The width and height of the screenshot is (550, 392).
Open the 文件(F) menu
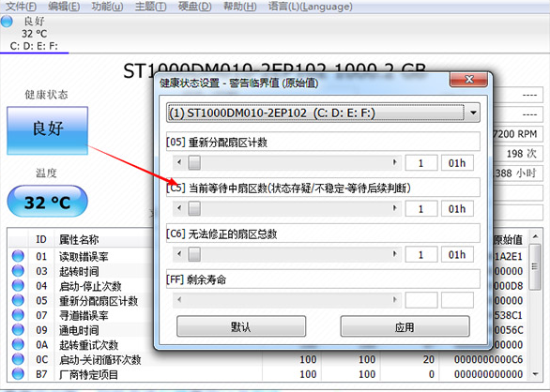tap(21, 7)
